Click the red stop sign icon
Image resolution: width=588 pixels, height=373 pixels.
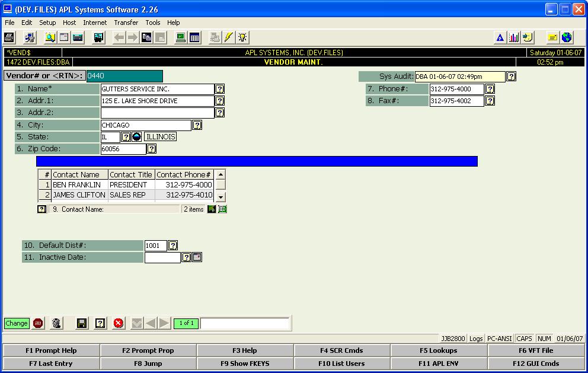tap(38, 323)
